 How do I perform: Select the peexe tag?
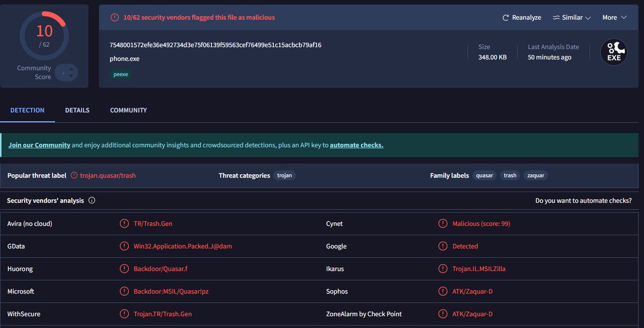click(x=121, y=74)
